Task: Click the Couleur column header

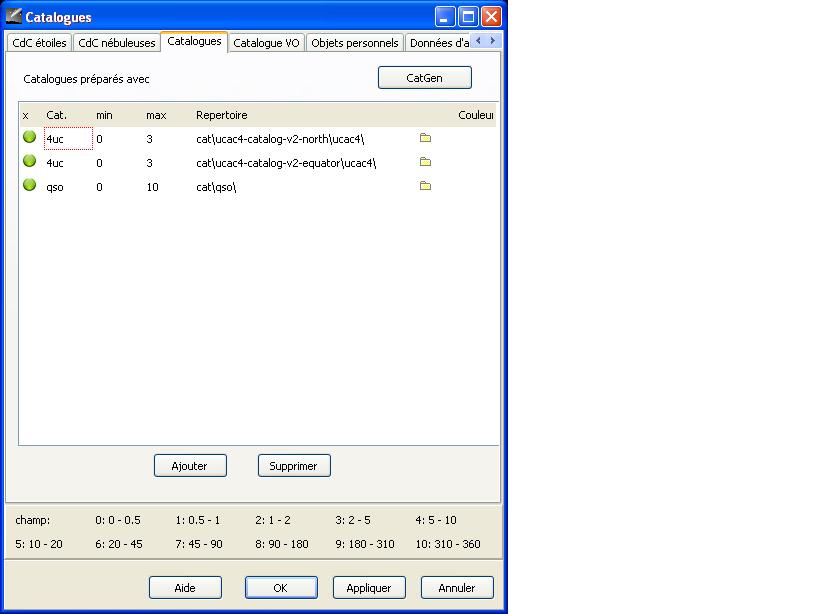Action: (x=476, y=115)
